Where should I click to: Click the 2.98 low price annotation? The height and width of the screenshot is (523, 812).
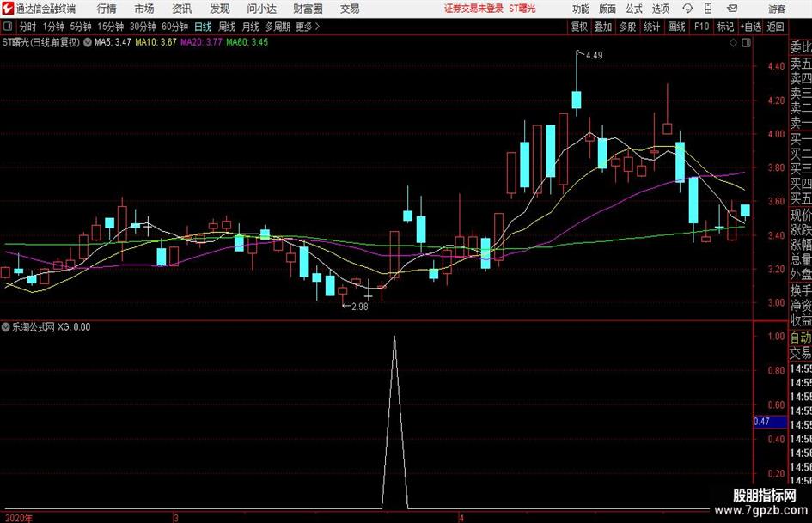point(360,306)
